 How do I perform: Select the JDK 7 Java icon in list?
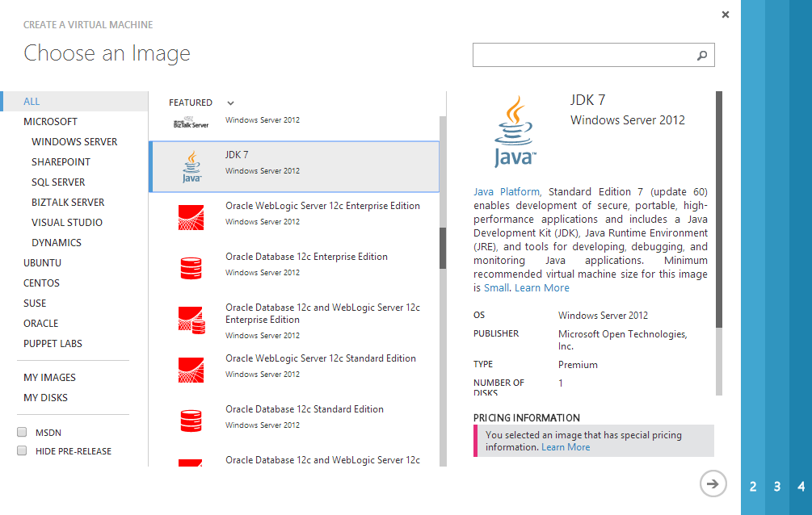coord(191,166)
